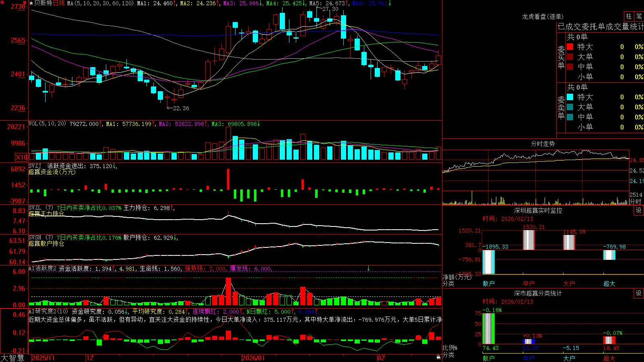Click the 分时 label under intraday chart
Image resolution: width=644 pixels, height=362 pixels.
coord(635,202)
